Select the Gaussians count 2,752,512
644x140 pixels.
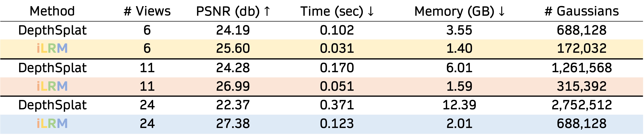tap(582, 105)
